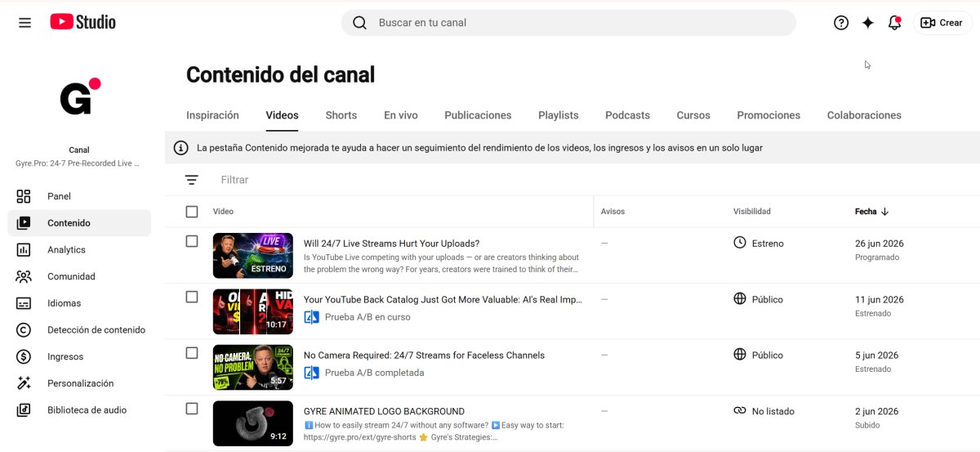Viewport: 980px width, 452px height.
Task: Open the notifications bell
Action: click(894, 23)
